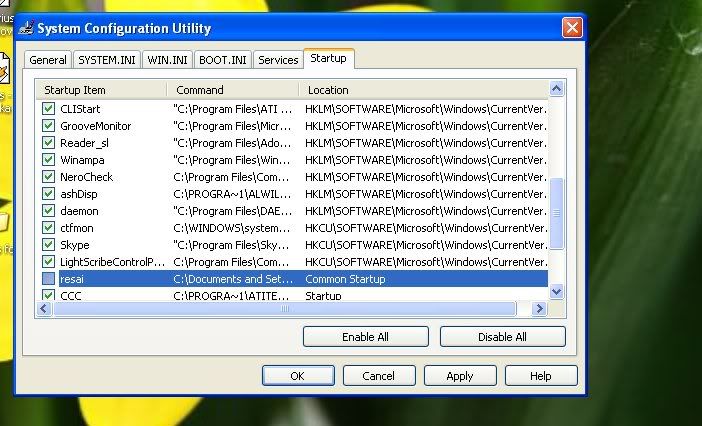The image size is (702, 426).
Task: Toggle the ctfmon checkbox
Action: [48, 228]
